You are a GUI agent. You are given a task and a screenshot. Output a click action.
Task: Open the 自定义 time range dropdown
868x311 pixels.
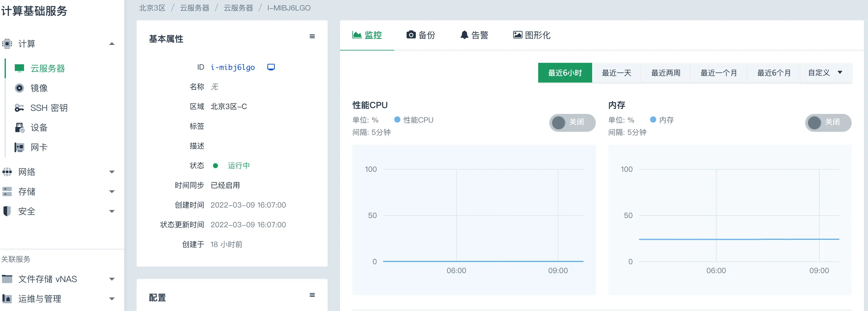pyautogui.click(x=826, y=73)
